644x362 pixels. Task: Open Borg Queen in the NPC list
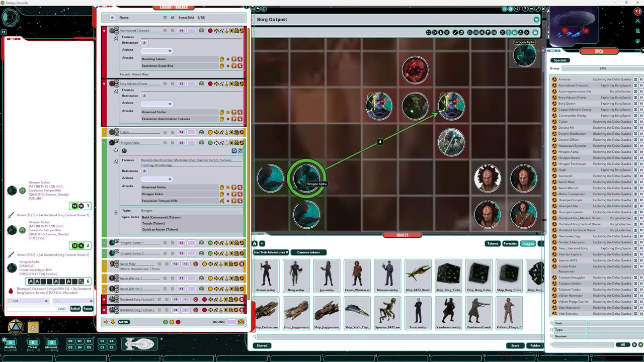pos(567,104)
